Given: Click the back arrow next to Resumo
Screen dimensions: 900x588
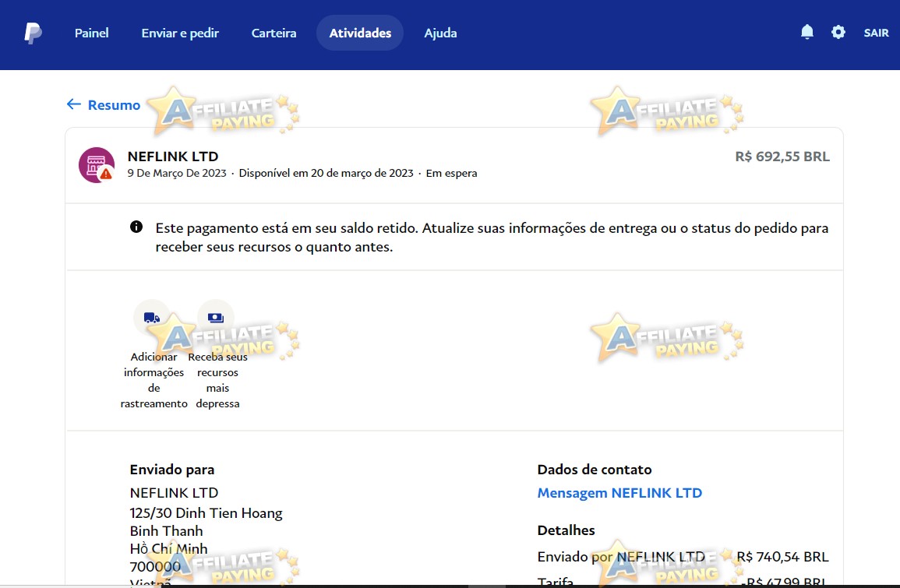Looking at the screenshot, I should 73,104.
